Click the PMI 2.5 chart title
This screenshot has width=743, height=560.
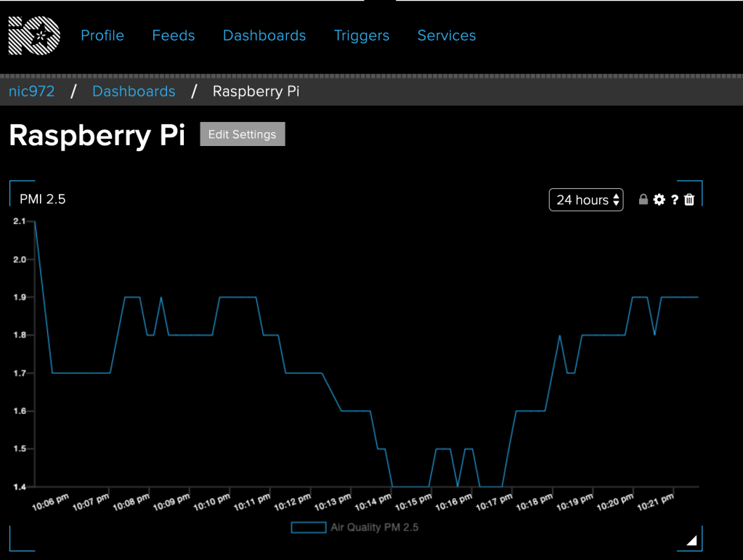(42, 199)
